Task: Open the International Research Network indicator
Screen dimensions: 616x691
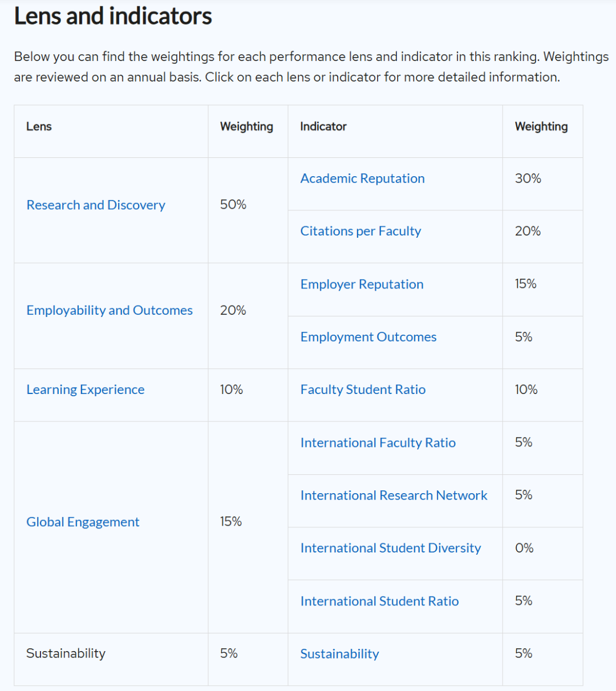Action: 394,496
